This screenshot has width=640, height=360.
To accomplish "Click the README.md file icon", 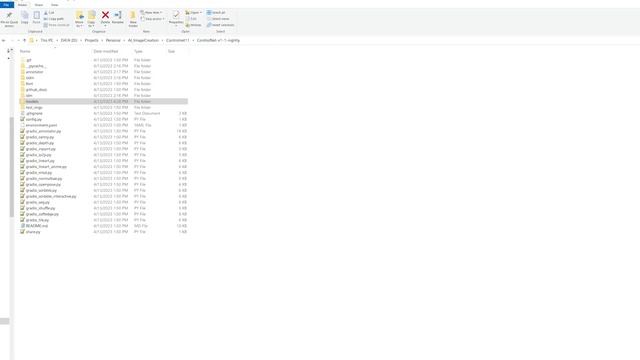I will tap(22, 226).
